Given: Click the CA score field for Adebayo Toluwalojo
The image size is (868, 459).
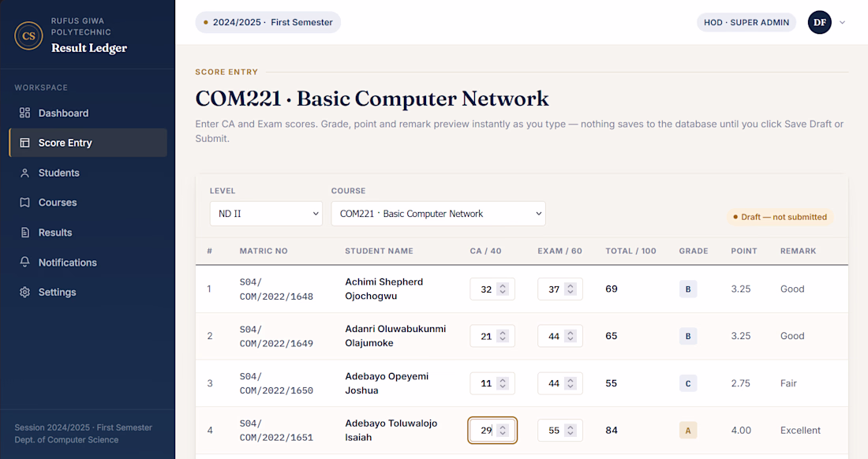Looking at the screenshot, I should [x=492, y=431].
